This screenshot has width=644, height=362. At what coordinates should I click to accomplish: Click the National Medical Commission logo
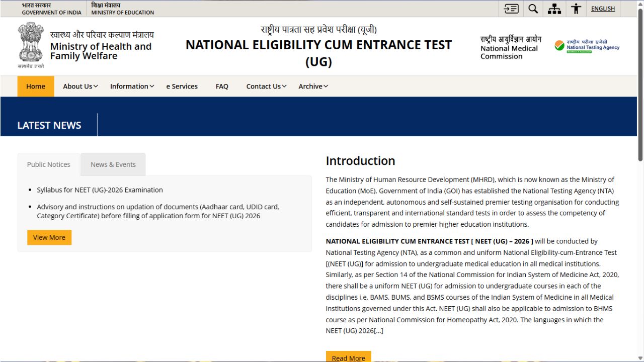pyautogui.click(x=510, y=47)
